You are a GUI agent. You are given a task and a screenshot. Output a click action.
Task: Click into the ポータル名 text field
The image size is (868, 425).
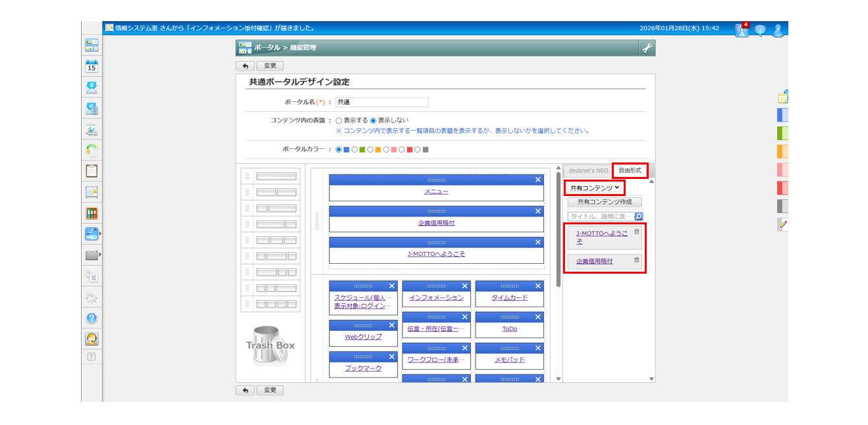(x=381, y=102)
